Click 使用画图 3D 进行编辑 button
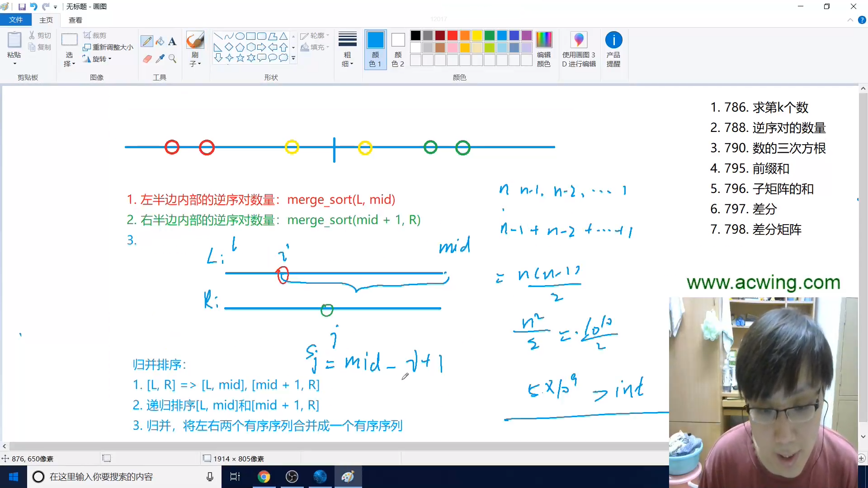 click(579, 49)
